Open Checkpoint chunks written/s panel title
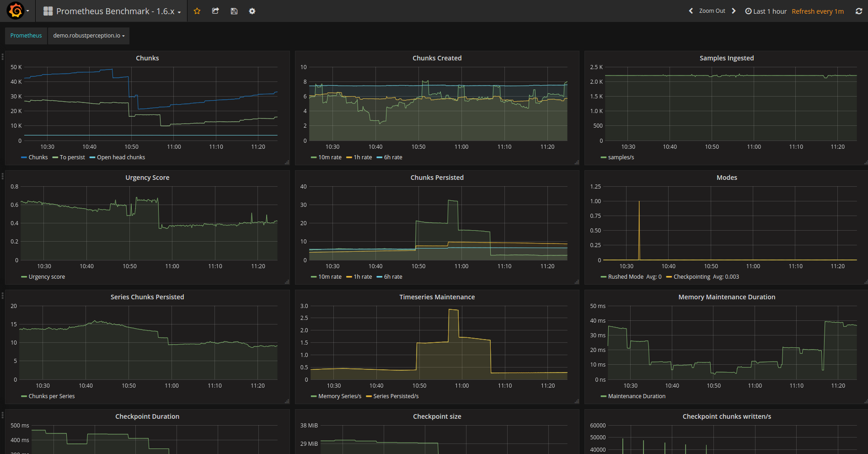The width and height of the screenshot is (868, 454). coord(727,416)
